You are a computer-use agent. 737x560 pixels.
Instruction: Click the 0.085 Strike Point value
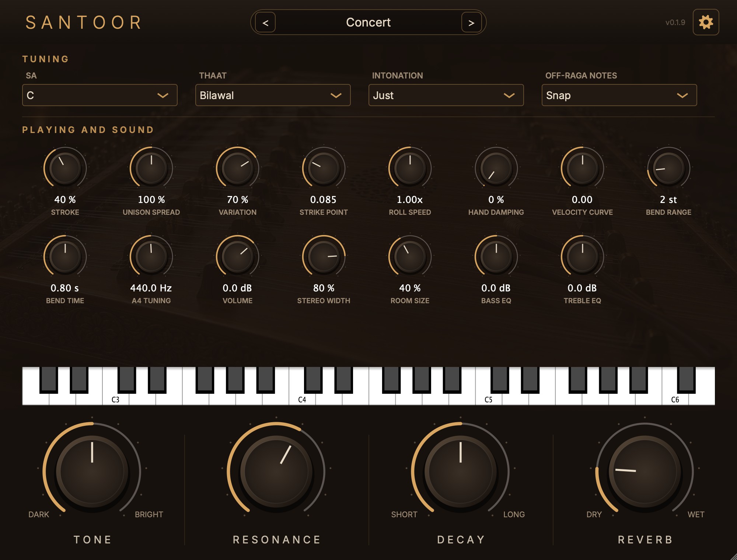[x=324, y=200]
